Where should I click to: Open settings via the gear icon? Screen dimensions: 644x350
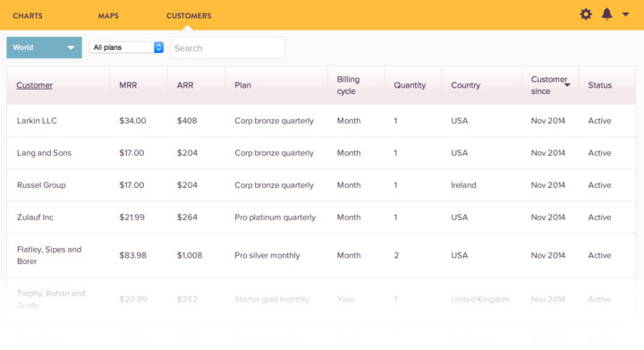[586, 14]
